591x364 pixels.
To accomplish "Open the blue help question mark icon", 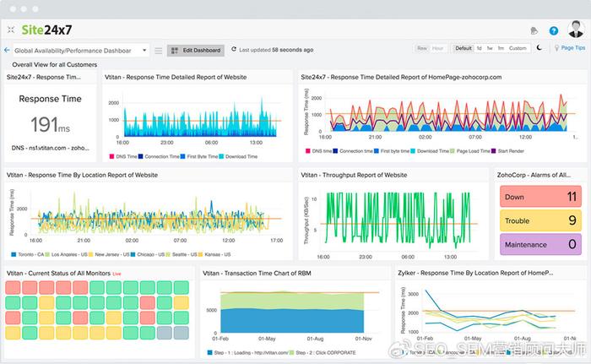I will (553, 31).
